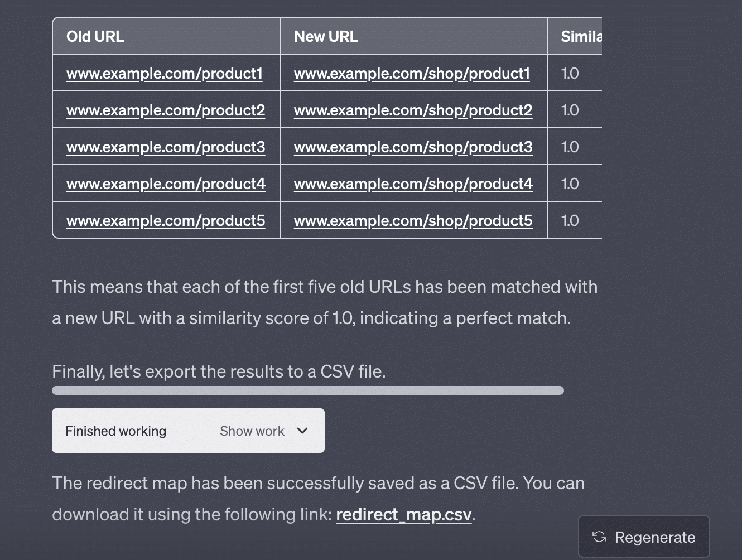The image size is (742, 560).
Task: Open old URL www.example.com/product3 link
Action: (x=166, y=147)
